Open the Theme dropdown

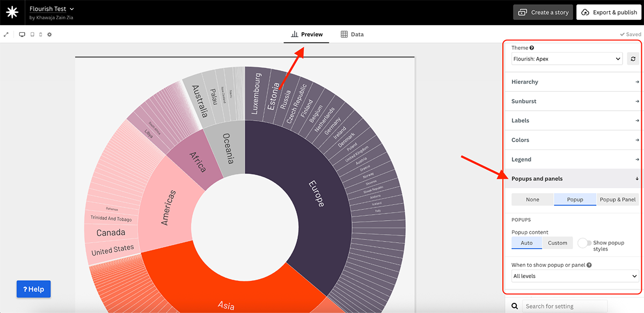click(566, 59)
